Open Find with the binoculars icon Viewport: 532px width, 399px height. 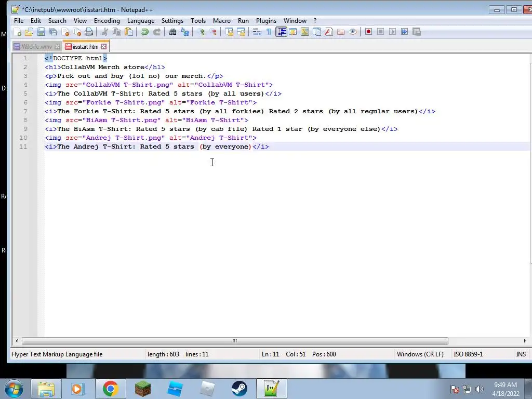point(172,32)
